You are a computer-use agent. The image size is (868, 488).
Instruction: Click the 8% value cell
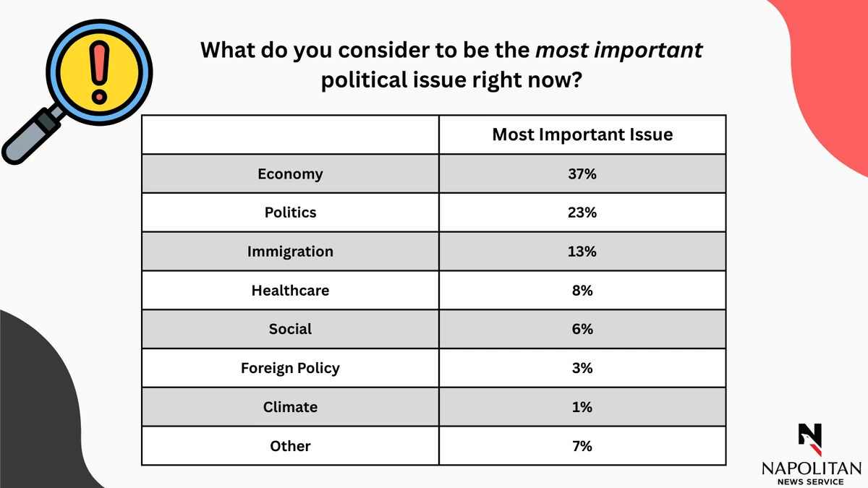click(x=582, y=291)
